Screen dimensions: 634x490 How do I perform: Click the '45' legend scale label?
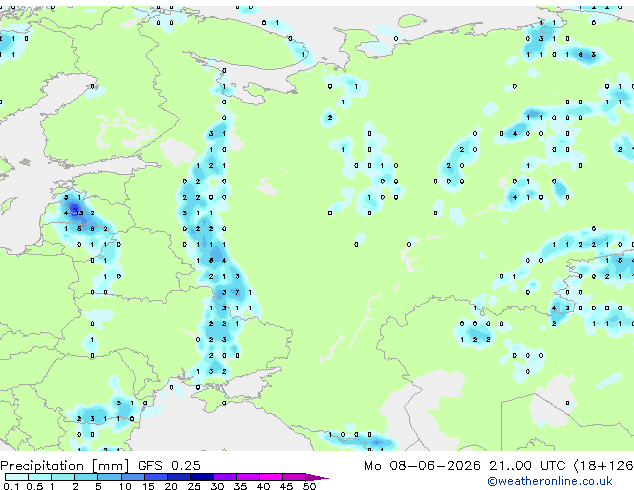click(286, 486)
